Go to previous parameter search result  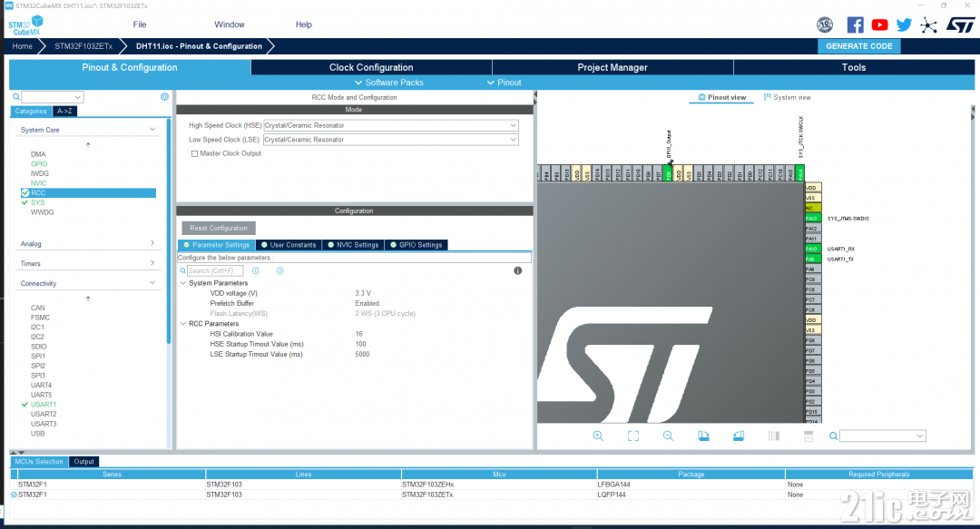coord(256,270)
